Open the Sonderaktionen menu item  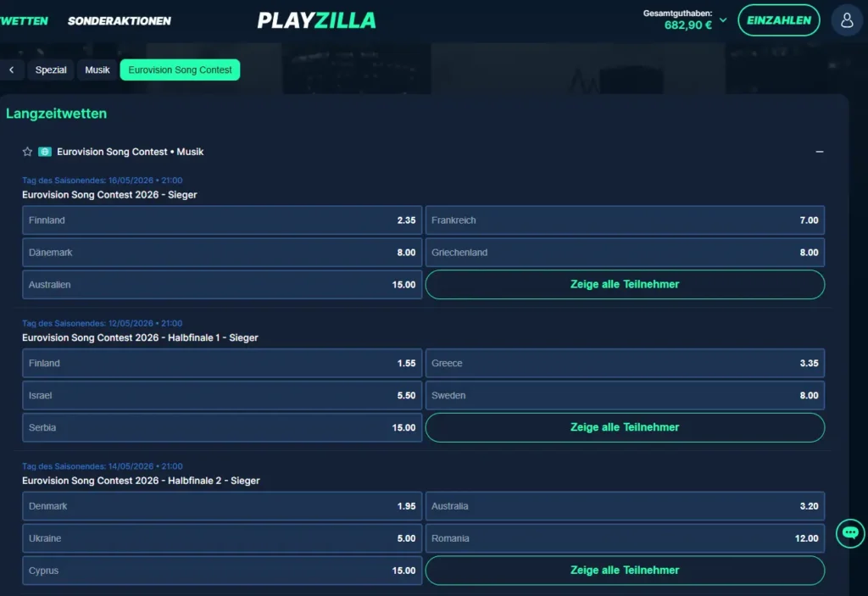click(120, 21)
